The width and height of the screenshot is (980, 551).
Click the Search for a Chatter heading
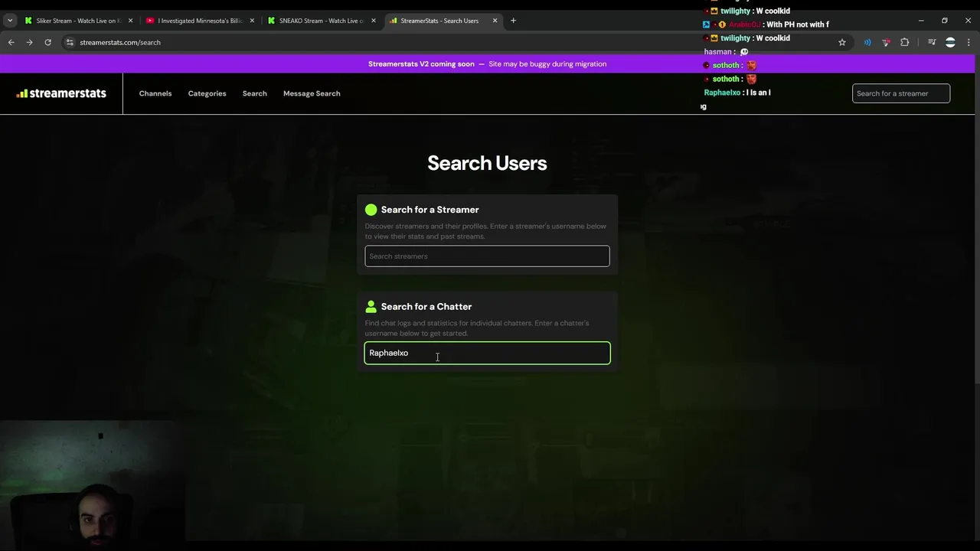click(426, 307)
